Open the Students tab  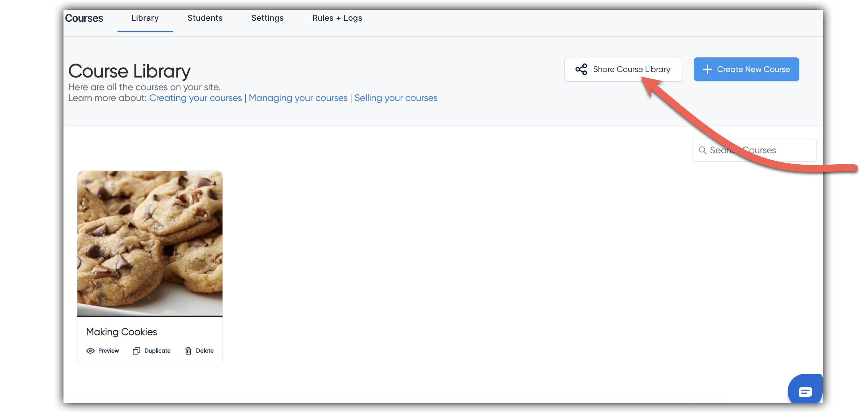[x=205, y=18]
